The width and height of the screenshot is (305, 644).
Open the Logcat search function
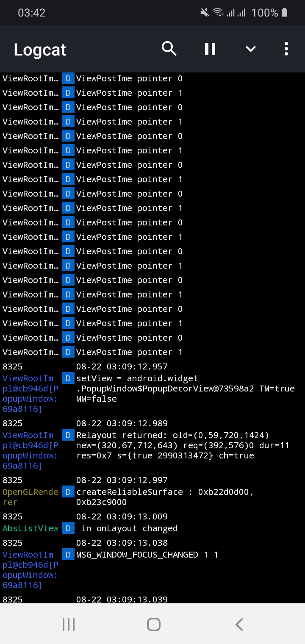[169, 49]
